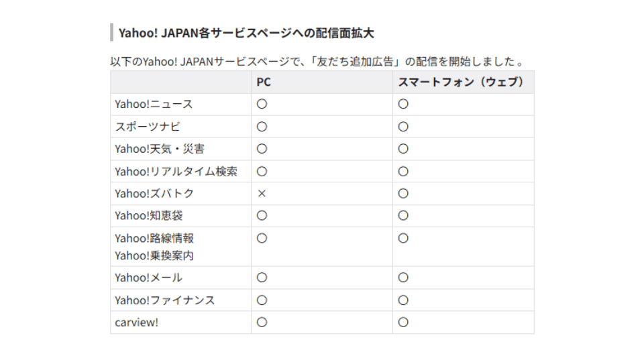This screenshot has height=362, width=644.
Task: Click the Yahoo!ファイナンス row label
Action: pos(165,300)
